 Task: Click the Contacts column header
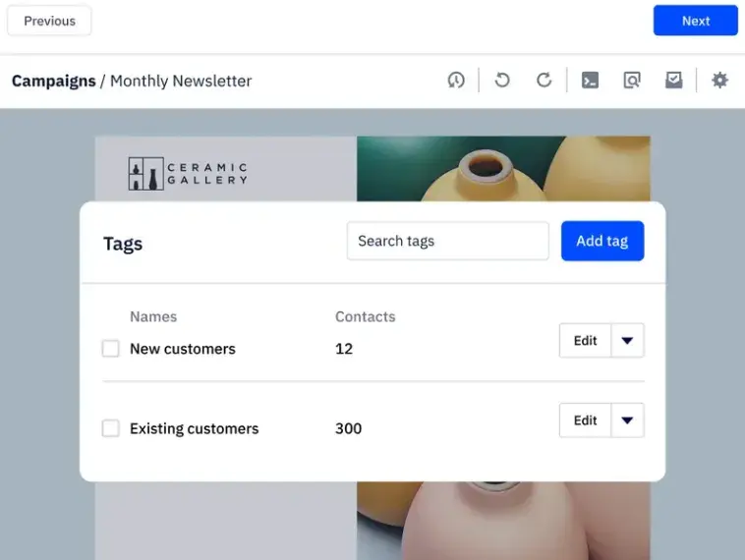coord(366,316)
